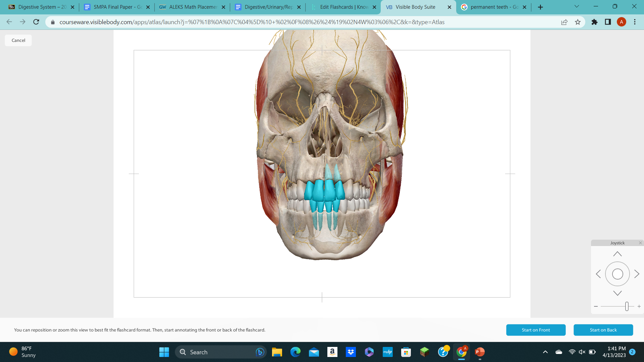Open the Chrome extensions puzzle icon

[x=594, y=22]
